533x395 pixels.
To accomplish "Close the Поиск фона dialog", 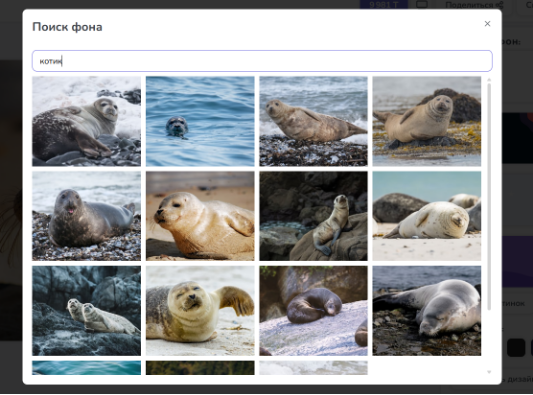I will (x=487, y=23).
